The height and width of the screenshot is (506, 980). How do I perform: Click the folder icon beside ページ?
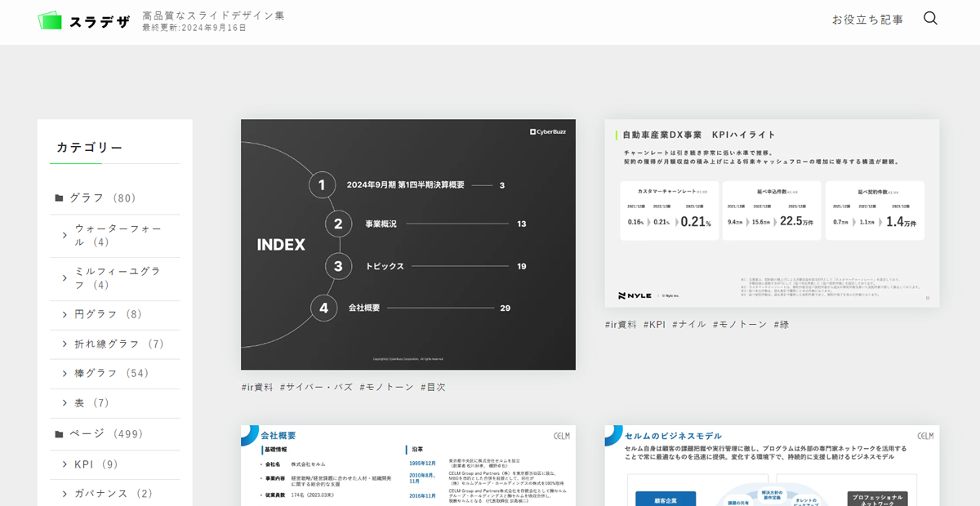click(x=59, y=434)
